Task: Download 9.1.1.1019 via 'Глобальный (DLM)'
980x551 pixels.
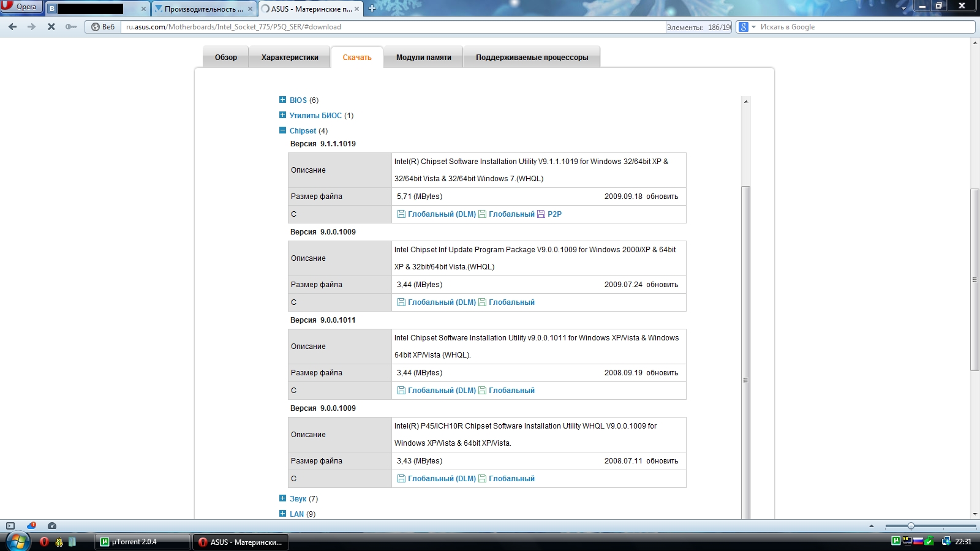Action: pos(442,214)
